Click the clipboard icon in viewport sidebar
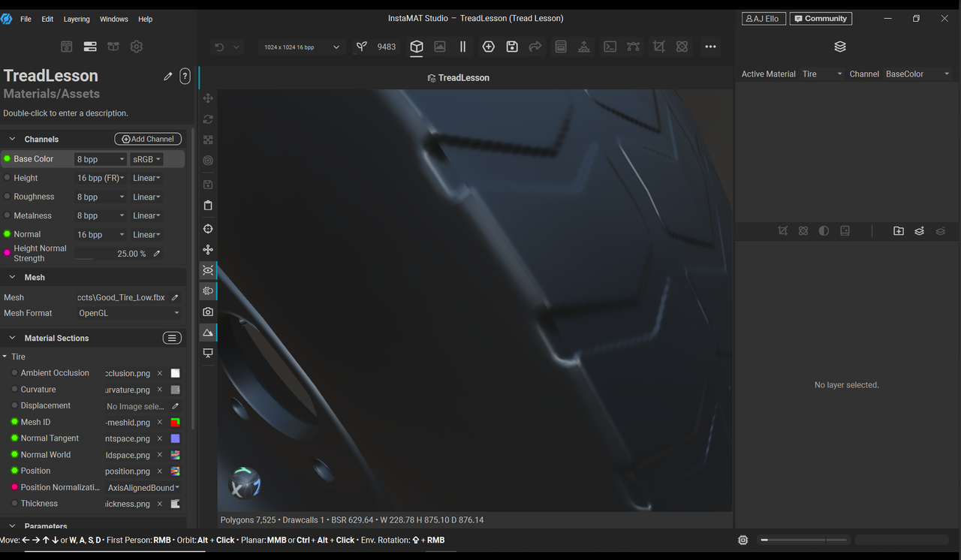This screenshot has width=961, height=560. pos(208,205)
